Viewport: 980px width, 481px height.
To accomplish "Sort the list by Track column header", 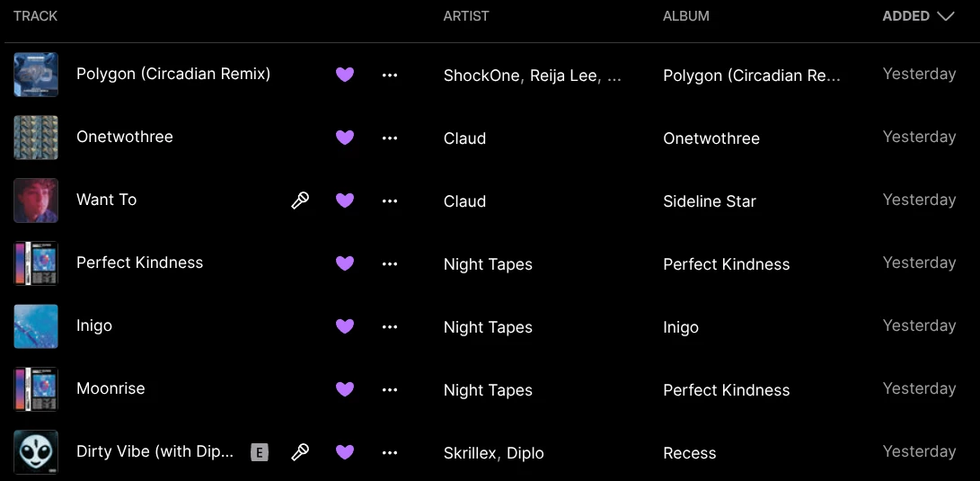I will [36, 16].
